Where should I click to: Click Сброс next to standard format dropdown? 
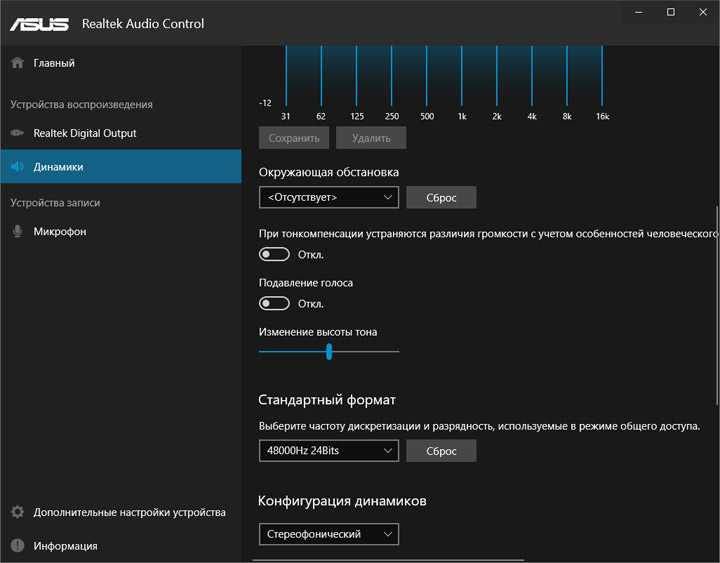(x=441, y=450)
